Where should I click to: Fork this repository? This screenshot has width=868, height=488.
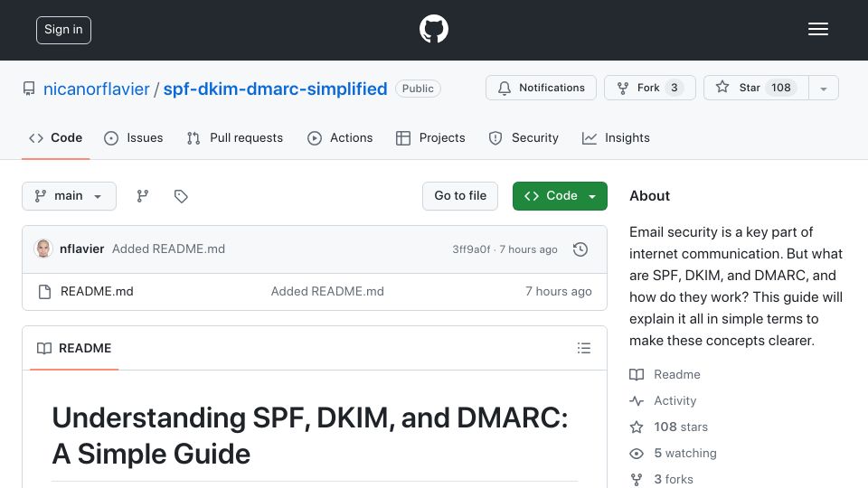pos(650,88)
